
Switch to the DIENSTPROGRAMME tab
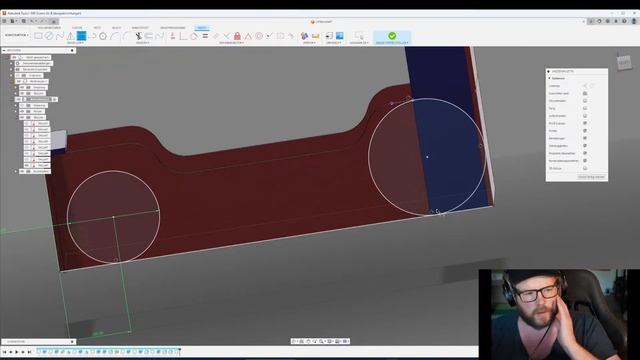point(173,28)
